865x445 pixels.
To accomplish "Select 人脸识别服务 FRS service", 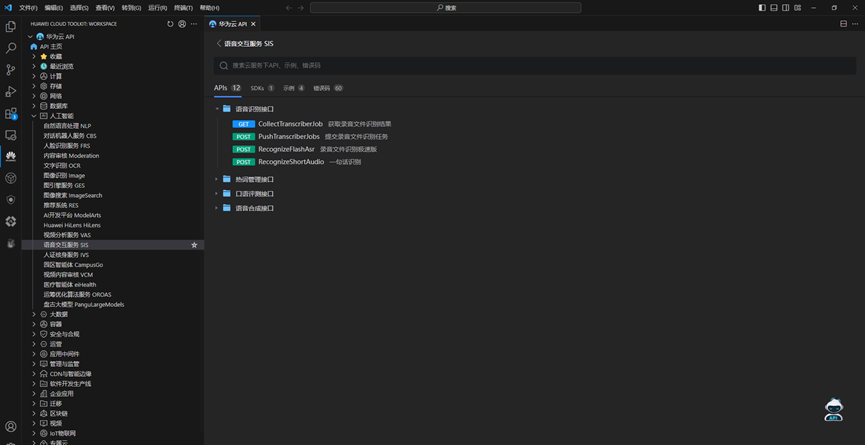I will [x=67, y=146].
